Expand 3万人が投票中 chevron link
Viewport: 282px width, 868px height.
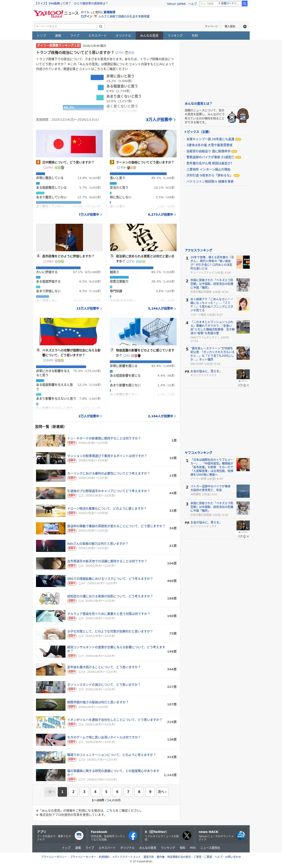tap(161, 120)
